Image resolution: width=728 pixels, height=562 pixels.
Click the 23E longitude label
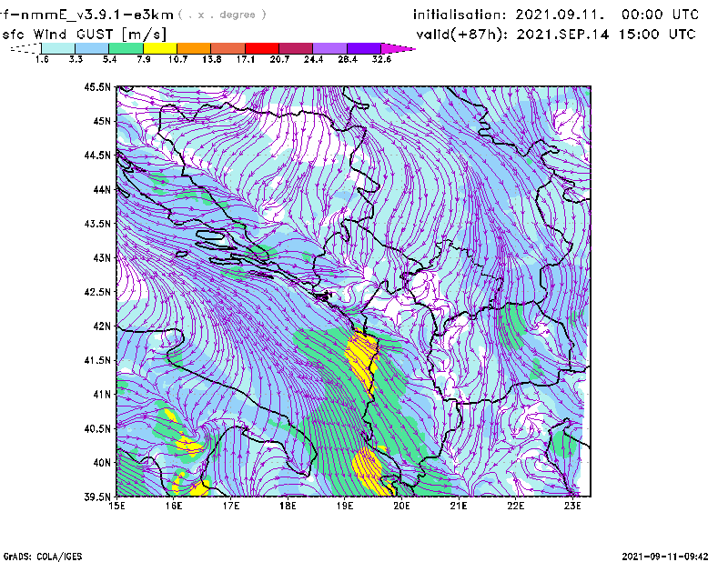tap(572, 506)
